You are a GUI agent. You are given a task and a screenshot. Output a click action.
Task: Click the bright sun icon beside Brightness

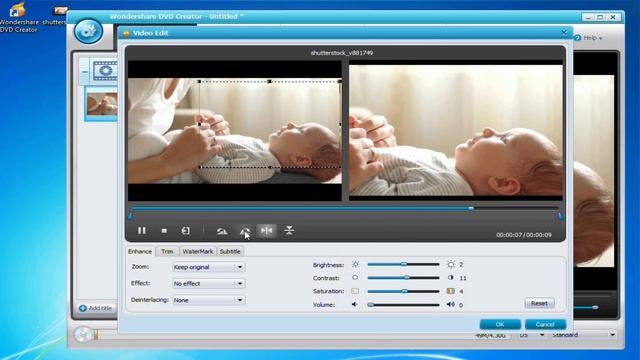[451, 264]
